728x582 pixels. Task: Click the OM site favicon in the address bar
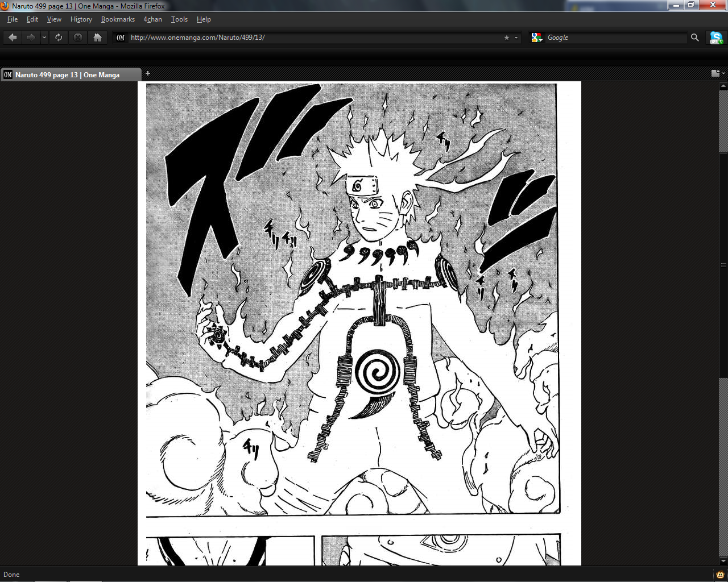[120, 38]
